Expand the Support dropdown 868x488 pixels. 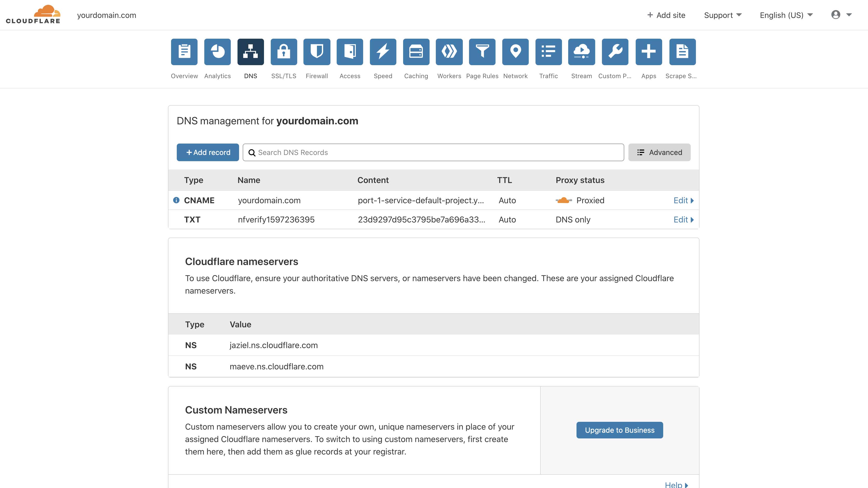tap(723, 15)
